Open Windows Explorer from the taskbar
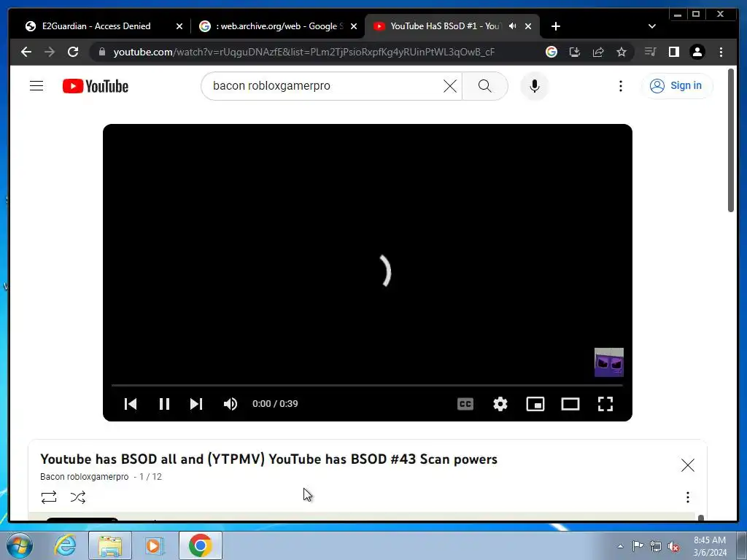The height and width of the screenshot is (560, 747). coord(110,545)
